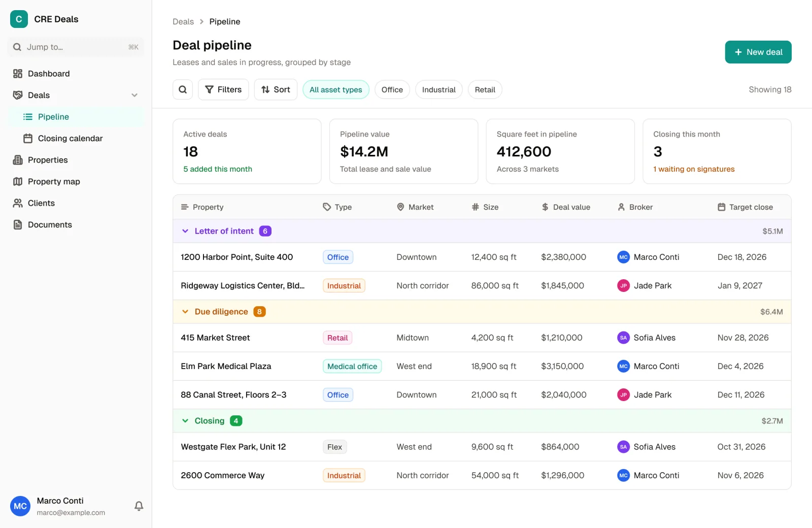812x528 pixels.
Task: Open 2600 Commerce Way deal
Action: coord(222,476)
